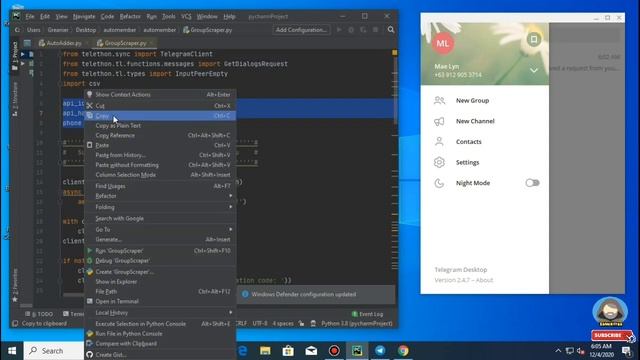This screenshot has height=360, width=640.
Task: Choose Create Gist entry
Action: click(160, 355)
